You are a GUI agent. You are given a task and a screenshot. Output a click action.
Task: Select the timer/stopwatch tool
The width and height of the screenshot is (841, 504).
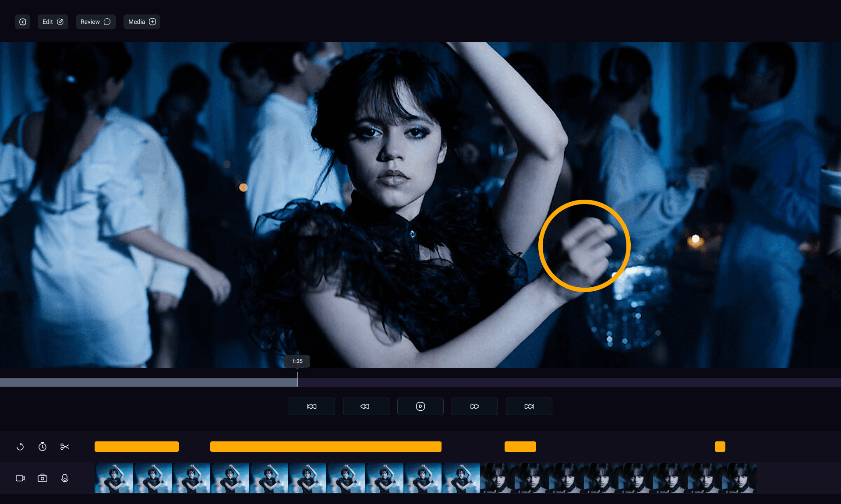pyautogui.click(x=42, y=447)
